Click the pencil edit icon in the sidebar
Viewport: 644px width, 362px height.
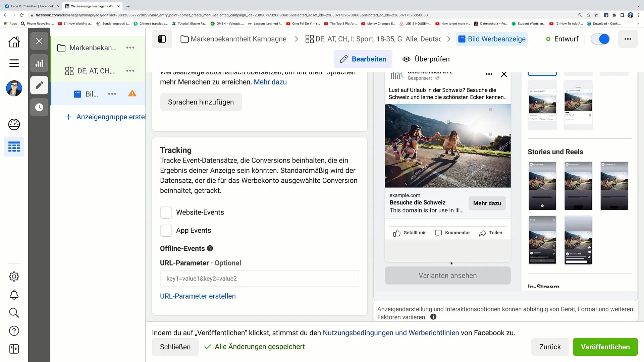pos(39,85)
